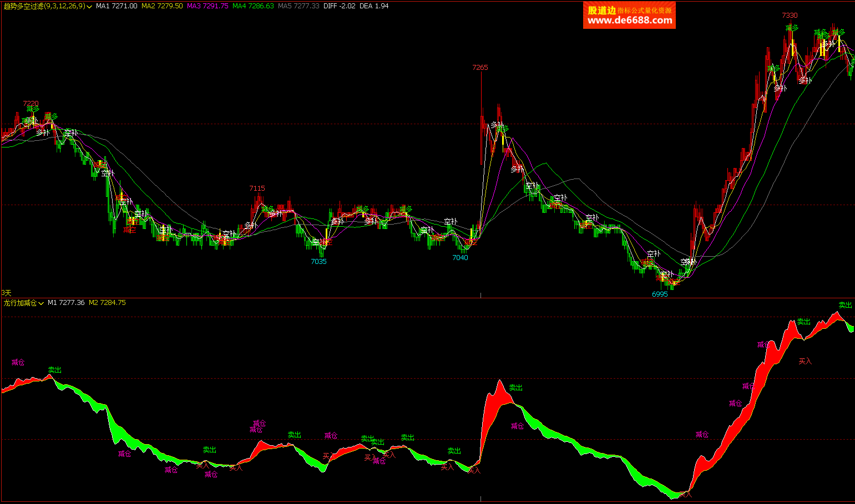
Task: Click the cyan 7035 low marker
Action: [318, 262]
